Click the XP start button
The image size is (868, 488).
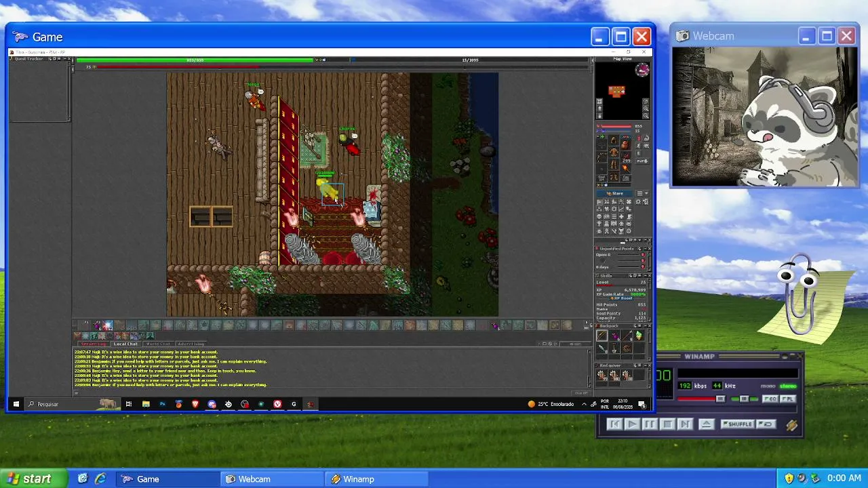pos(34,479)
